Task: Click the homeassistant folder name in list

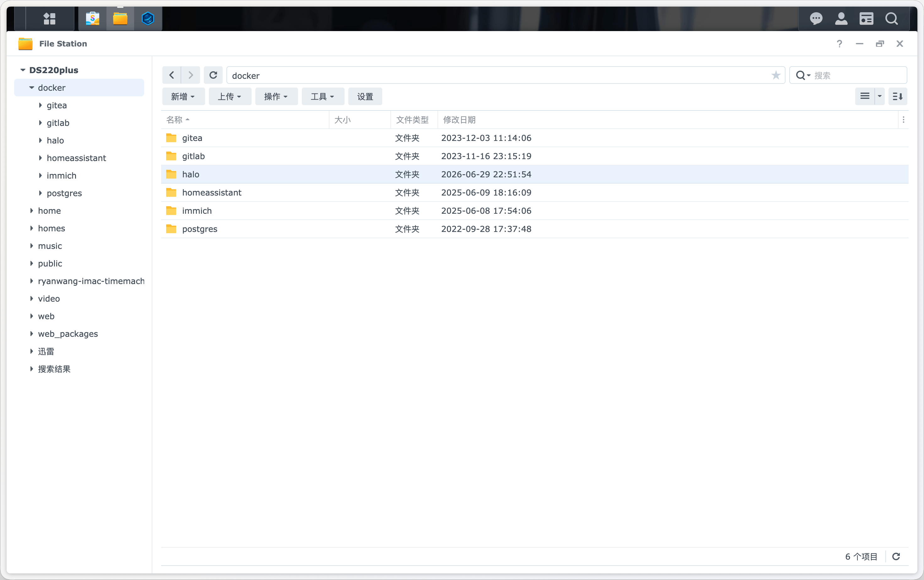Action: pos(212,192)
